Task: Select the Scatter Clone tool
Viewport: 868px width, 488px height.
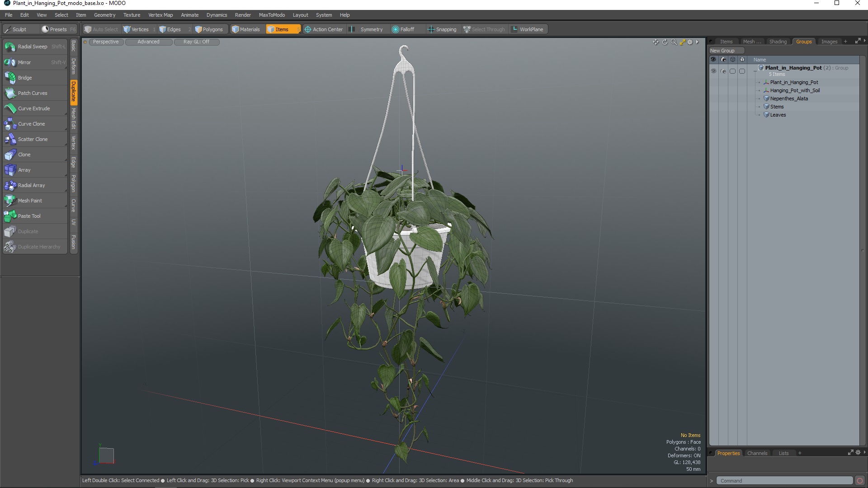Action: pos(33,139)
